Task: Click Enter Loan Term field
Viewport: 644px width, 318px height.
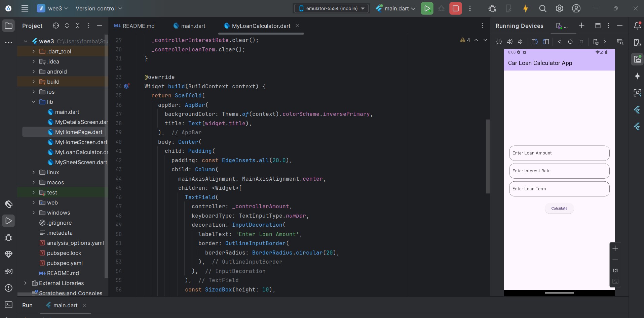Action: click(x=559, y=189)
